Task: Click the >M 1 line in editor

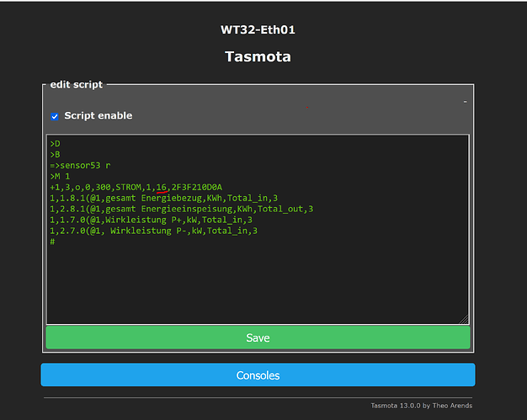Action: tap(60, 177)
